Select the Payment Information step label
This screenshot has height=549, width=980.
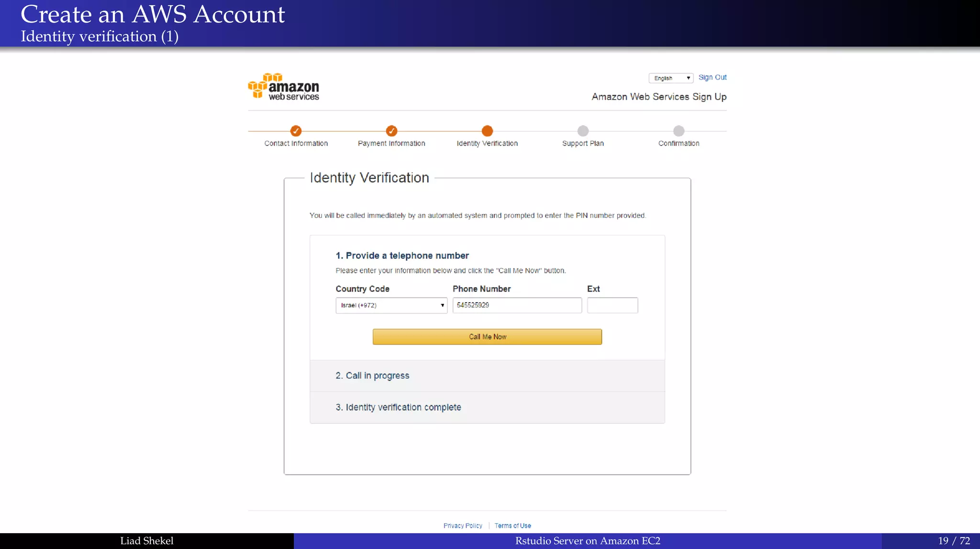tap(391, 143)
